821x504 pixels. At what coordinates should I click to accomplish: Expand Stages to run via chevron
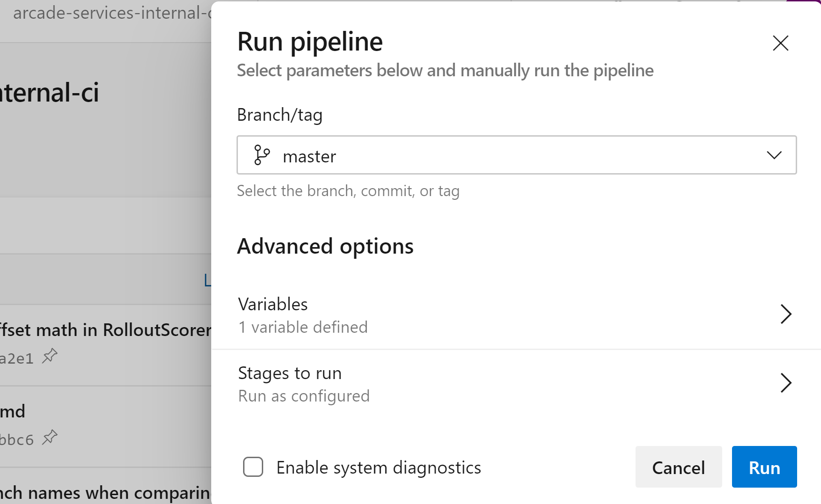(x=785, y=383)
